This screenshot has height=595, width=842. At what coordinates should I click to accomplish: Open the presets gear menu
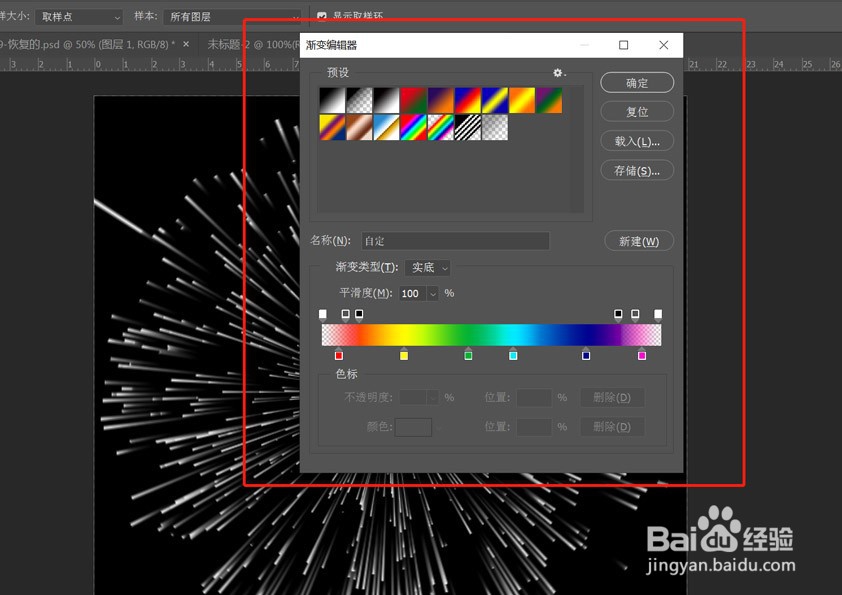point(558,72)
